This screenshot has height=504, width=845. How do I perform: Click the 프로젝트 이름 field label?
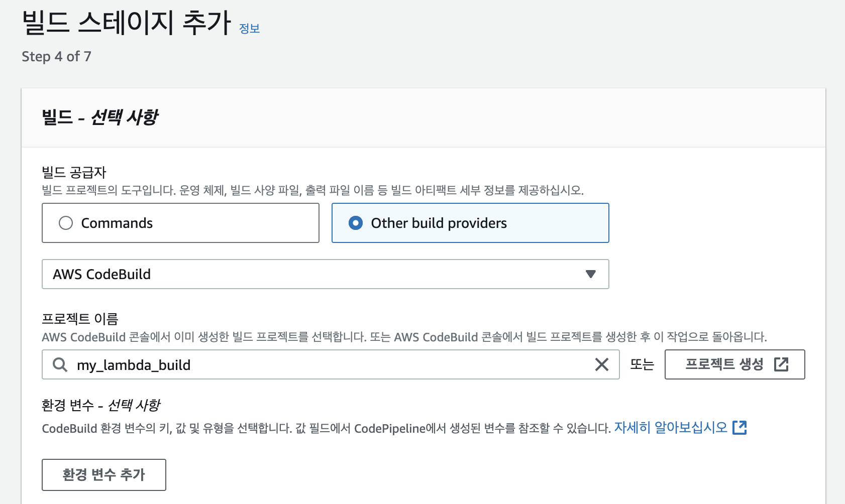point(80,319)
